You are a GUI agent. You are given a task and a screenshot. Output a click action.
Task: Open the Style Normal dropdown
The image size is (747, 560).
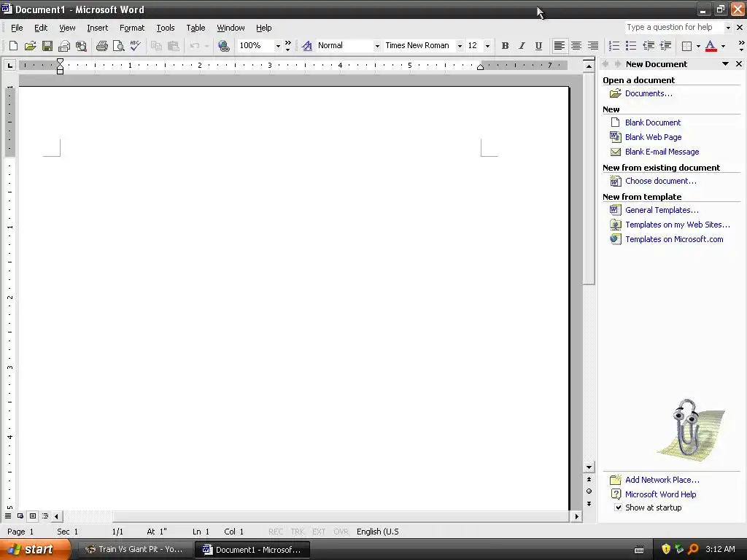pos(377,46)
